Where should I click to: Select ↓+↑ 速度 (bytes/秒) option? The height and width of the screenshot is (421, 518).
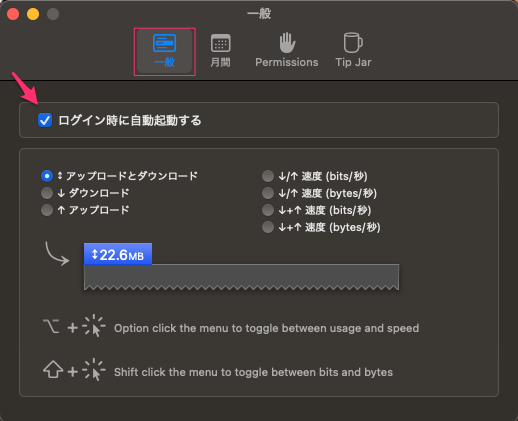tap(268, 227)
